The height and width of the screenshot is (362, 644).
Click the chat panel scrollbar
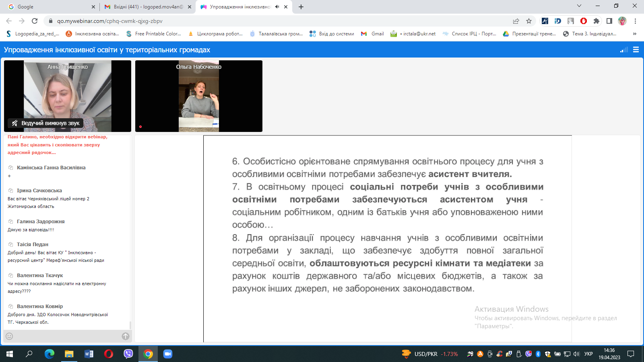[130, 325]
